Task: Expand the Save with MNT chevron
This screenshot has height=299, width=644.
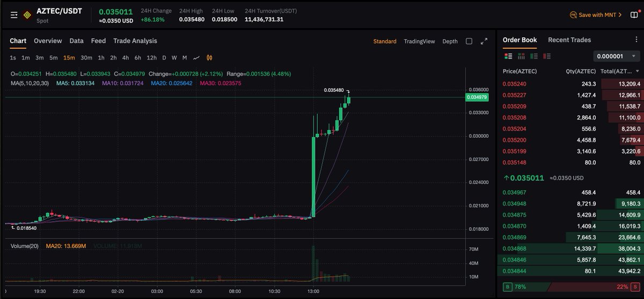Action: [x=620, y=15]
